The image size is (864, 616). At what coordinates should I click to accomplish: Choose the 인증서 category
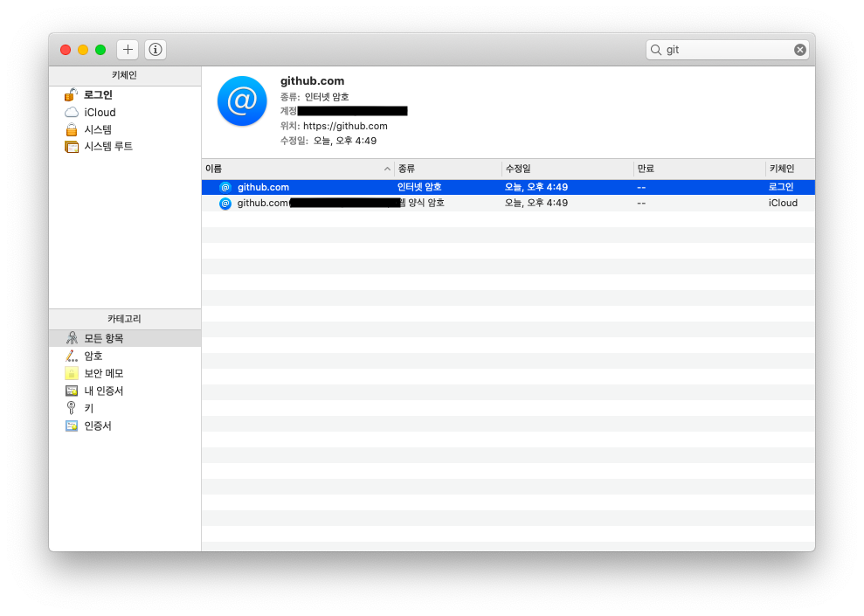coord(125,426)
